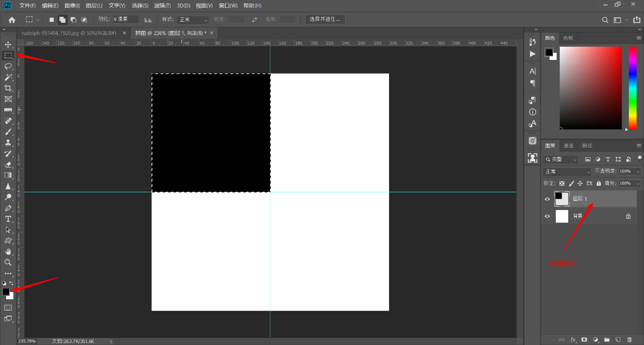644x345 pixels.
Task: Click the foreground color swatch in toolbox
Action: click(x=6, y=292)
